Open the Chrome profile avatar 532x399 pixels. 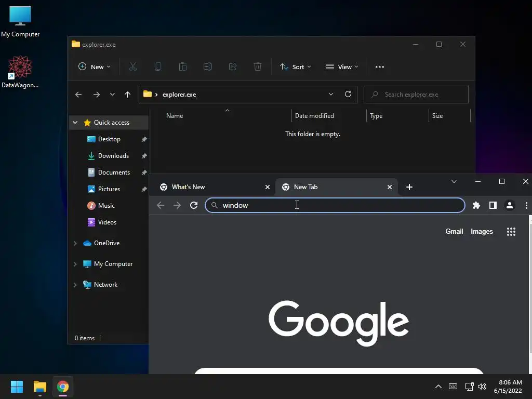click(510, 205)
